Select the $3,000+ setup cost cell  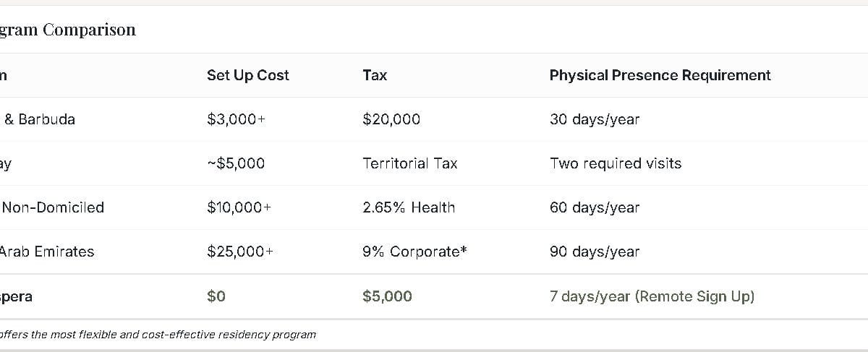coord(236,119)
